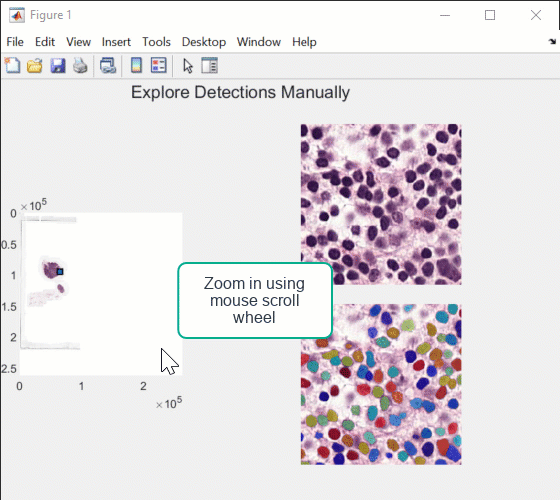Save figure using the floppy disk icon
This screenshot has width=560, height=500.
coord(58,66)
